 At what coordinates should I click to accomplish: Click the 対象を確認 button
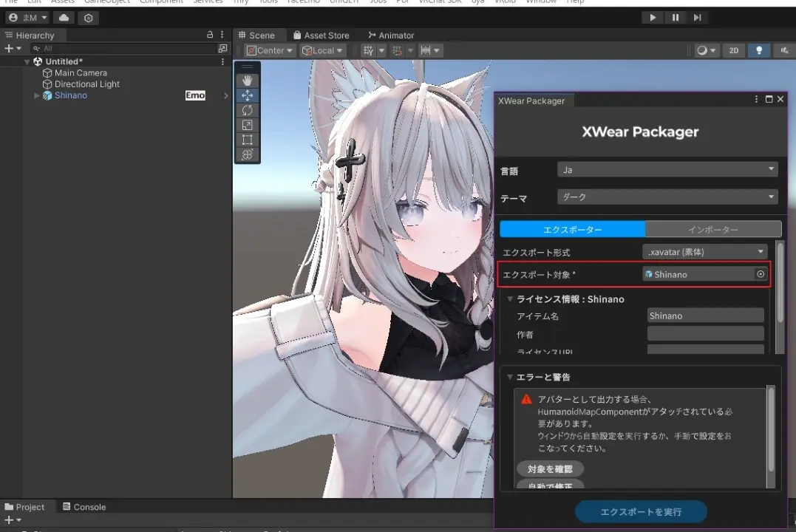[x=550, y=468]
